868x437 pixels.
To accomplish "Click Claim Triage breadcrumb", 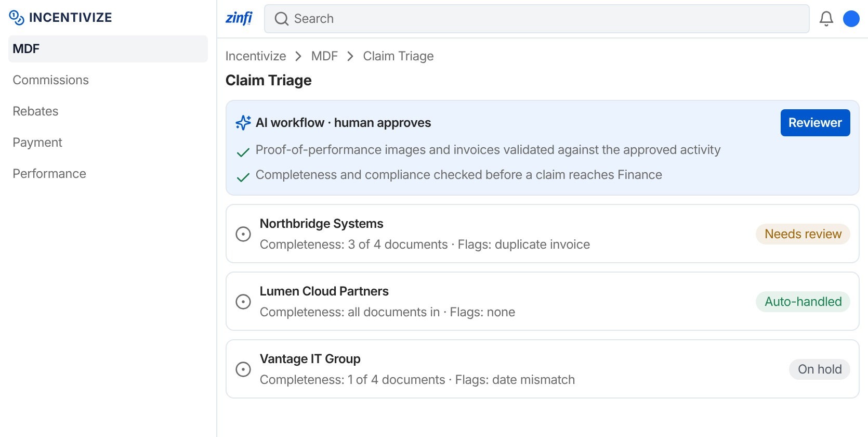I will 398,56.
